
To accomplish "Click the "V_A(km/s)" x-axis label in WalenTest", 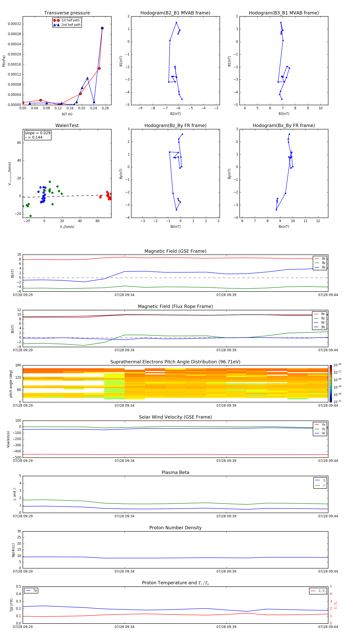I will pyautogui.click(x=67, y=227).
